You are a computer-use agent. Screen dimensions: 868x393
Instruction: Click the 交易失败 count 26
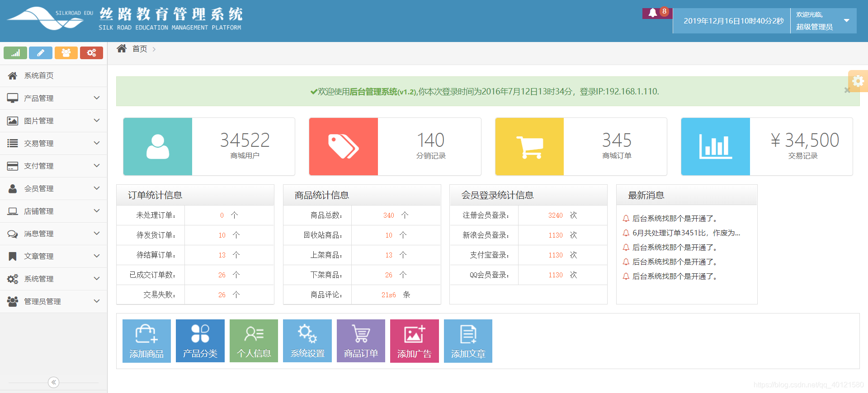point(222,295)
